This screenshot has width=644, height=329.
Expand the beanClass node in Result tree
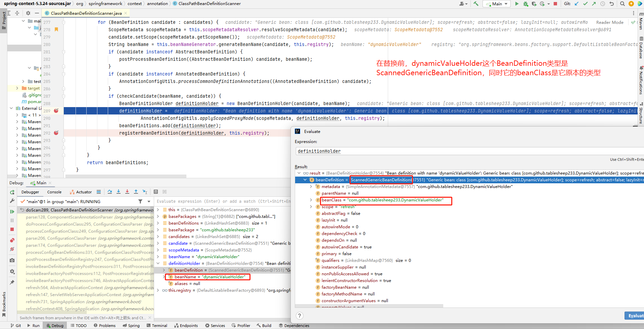click(311, 200)
